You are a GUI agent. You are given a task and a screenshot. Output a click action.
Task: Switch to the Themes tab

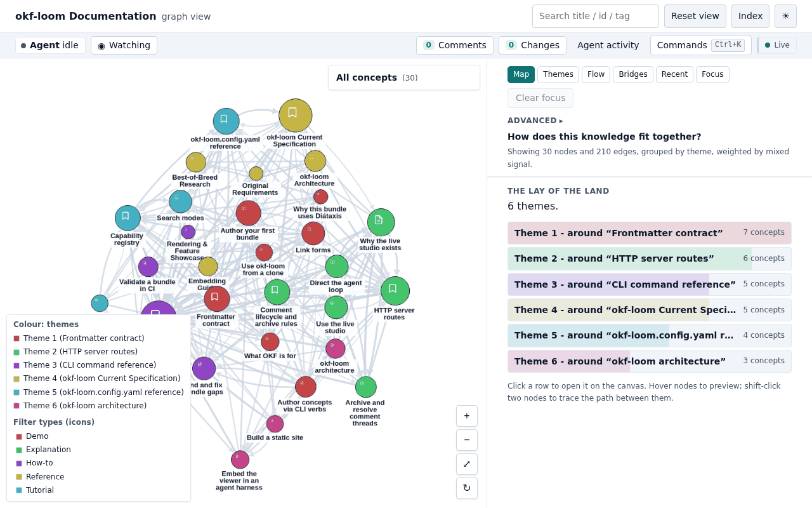(x=558, y=74)
